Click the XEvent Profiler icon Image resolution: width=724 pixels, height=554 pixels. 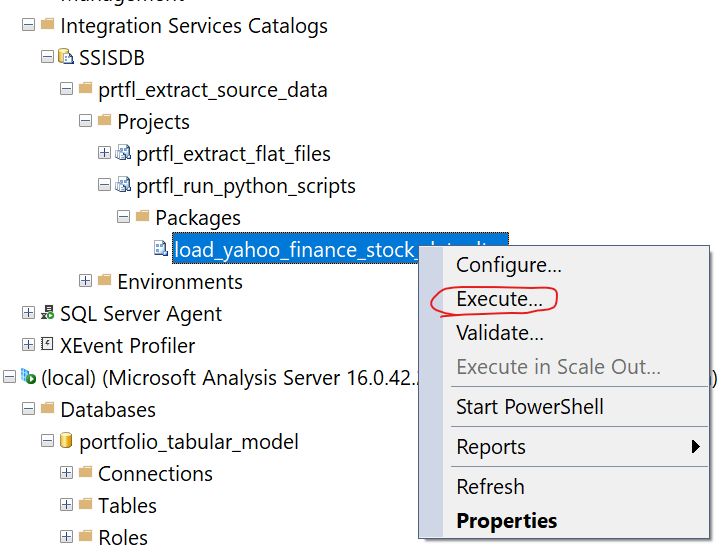click(x=47, y=346)
